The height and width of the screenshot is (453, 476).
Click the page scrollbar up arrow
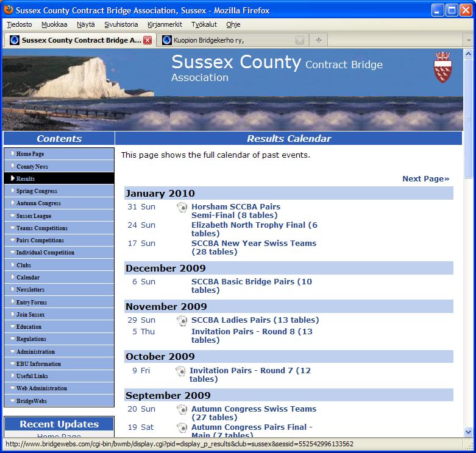(x=469, y=54)
